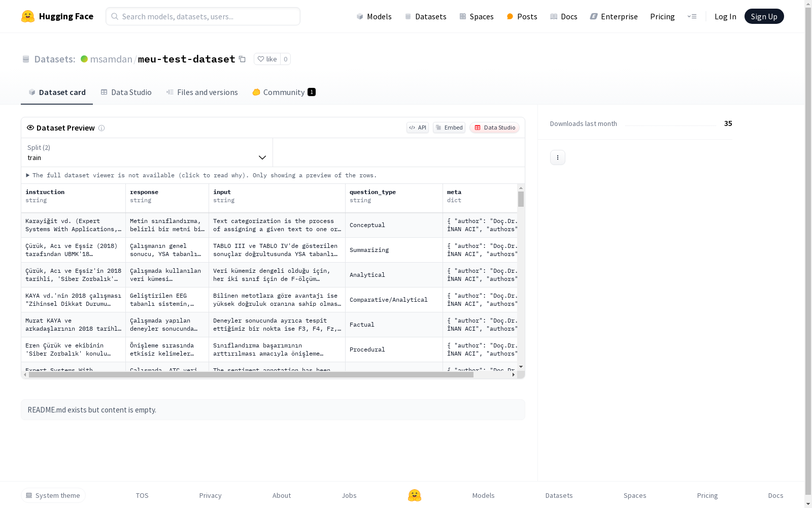The image size is (812, 508).
Task: Select the Summarizing question type cell
Action: pos(394,250)
